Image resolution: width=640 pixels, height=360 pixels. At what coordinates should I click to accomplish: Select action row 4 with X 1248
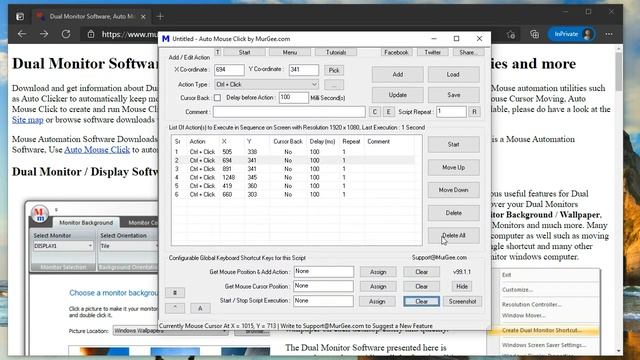293,178
